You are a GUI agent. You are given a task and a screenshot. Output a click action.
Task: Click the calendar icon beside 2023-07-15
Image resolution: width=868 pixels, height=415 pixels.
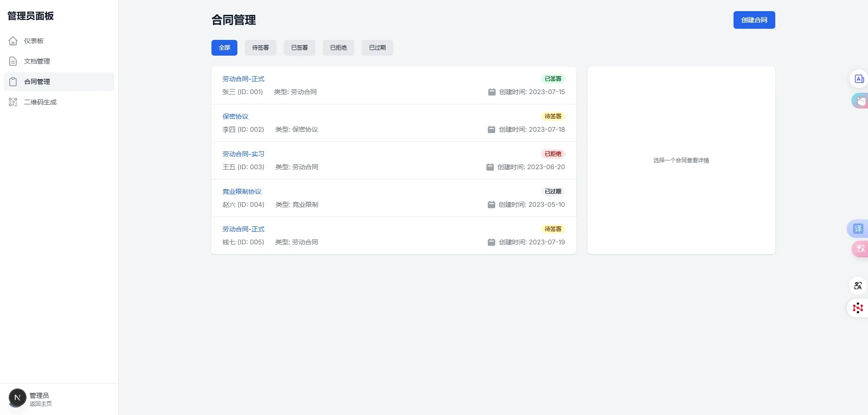coord(492,92)
